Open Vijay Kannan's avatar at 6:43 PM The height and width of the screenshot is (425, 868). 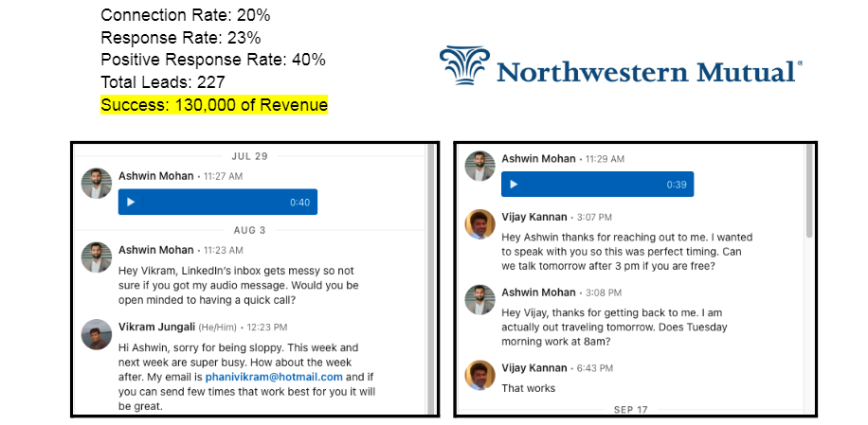point(480,376)
